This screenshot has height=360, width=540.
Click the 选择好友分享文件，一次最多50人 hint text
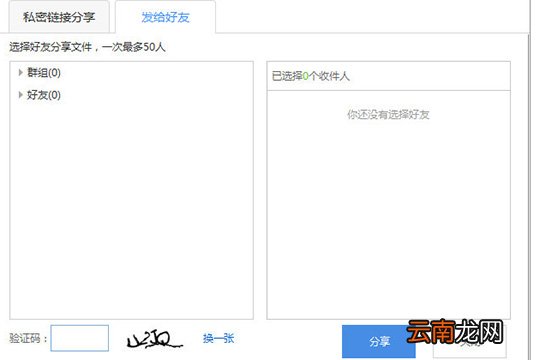[87, 47]
